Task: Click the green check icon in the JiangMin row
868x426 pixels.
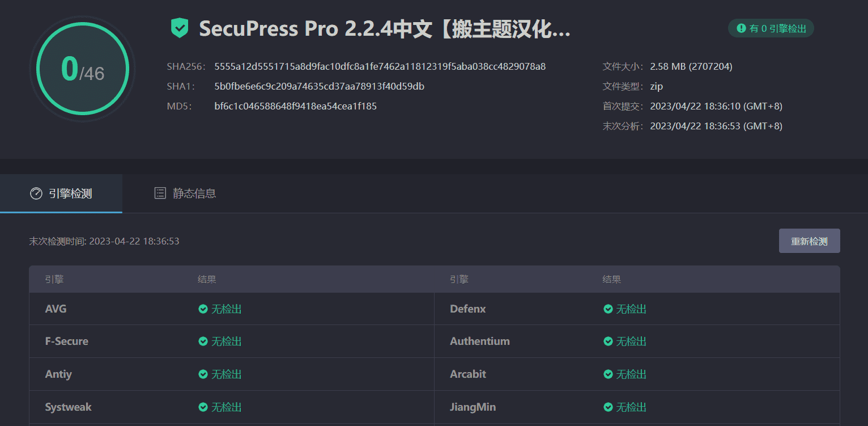Action: (608, 407)
